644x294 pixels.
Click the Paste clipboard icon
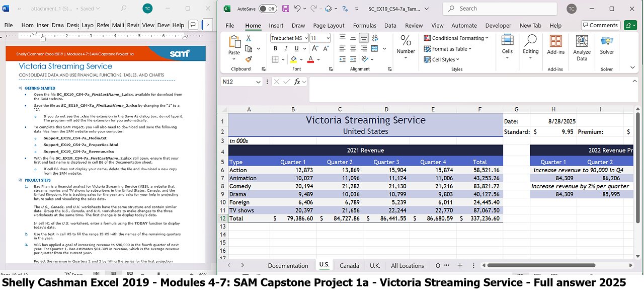234,42
